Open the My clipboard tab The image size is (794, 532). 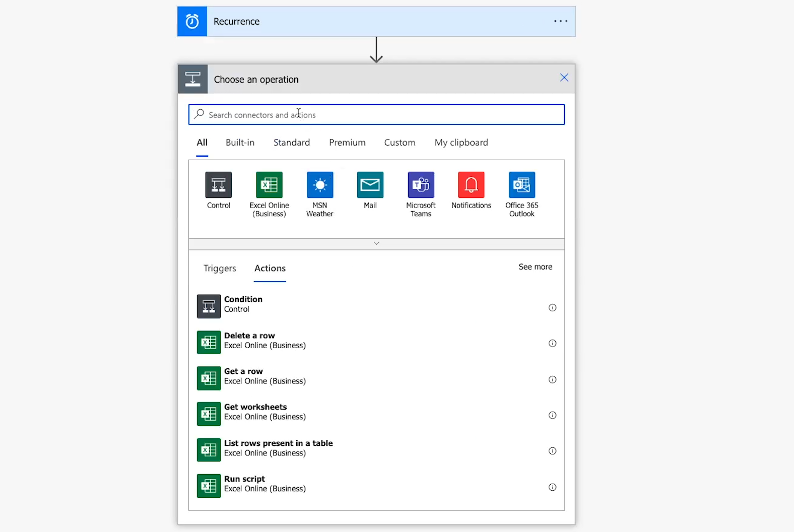tap(461, 143)
